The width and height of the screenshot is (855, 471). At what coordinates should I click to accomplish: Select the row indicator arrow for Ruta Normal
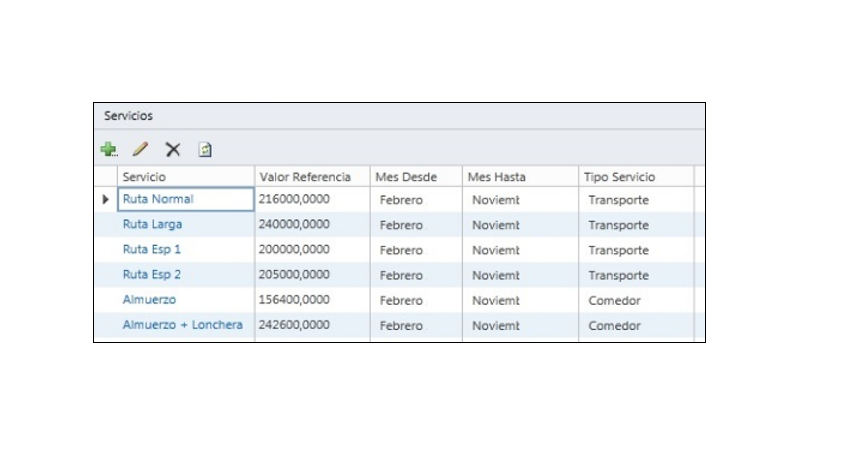point(106,200)
